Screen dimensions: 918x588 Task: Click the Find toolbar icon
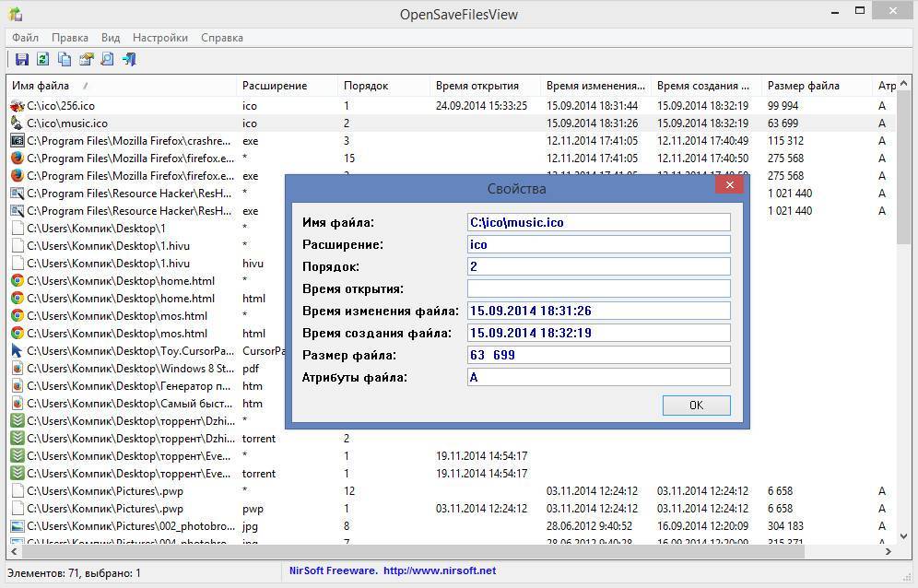pyautogui.click(x=108, y=60)
